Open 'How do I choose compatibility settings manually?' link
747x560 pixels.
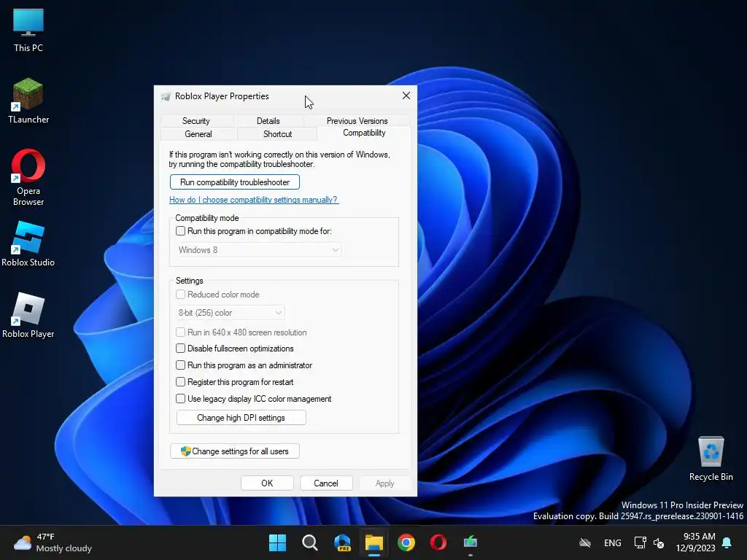tap(253, 200)
